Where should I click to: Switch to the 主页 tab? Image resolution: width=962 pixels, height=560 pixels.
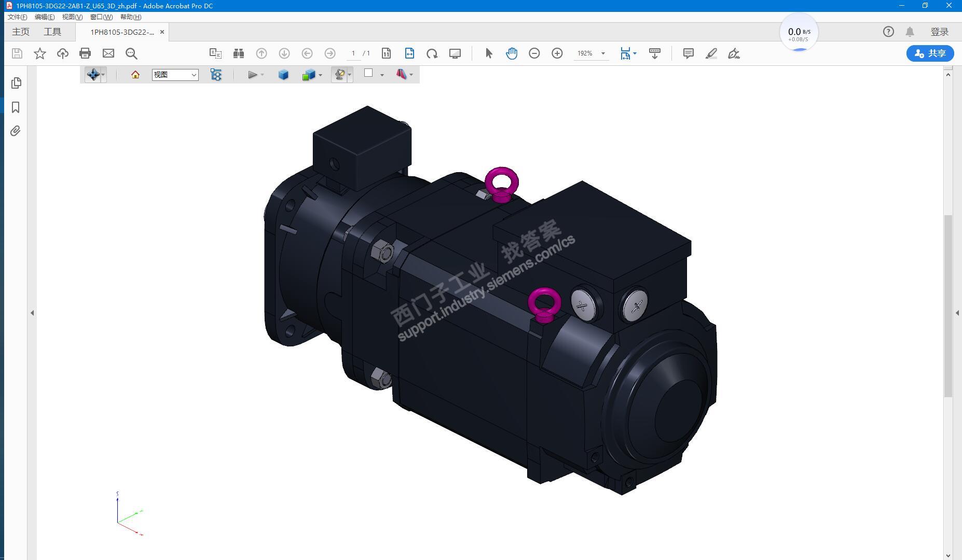click(21, 32)
